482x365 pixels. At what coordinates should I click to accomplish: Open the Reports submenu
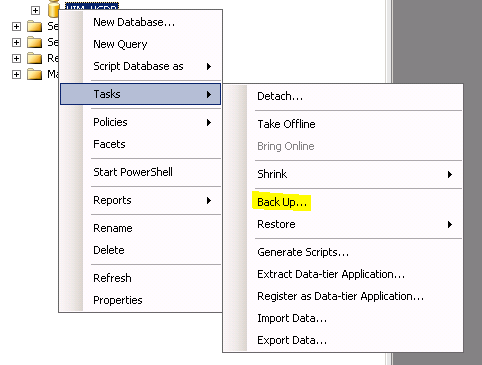pyautogui.click(x=140, y=200)
